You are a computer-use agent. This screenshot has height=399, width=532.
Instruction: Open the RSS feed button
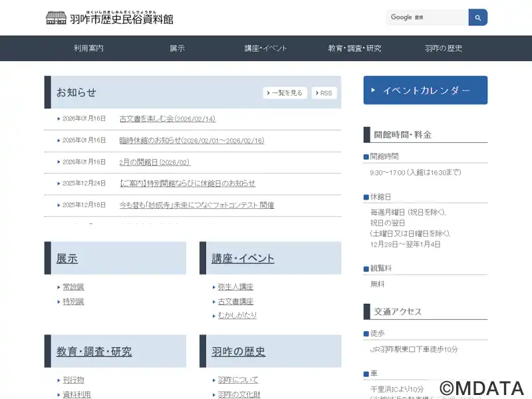pos(325,93)
